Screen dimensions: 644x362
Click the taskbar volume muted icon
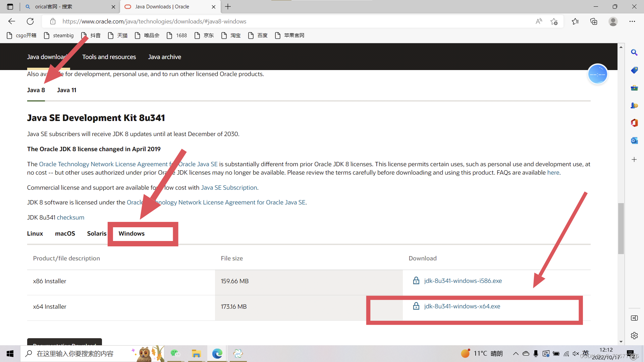pyautogui.click(x=576, y=354)
